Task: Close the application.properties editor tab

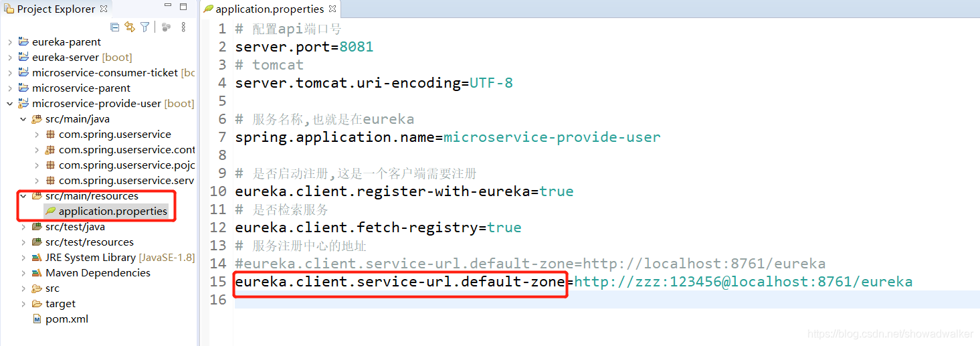Action: (332, 9)
